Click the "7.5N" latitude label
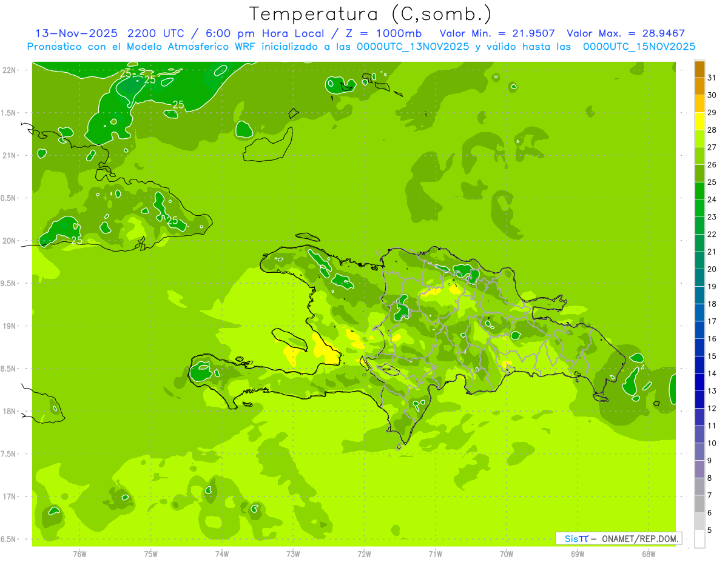Screen dimensions: 728x562 click(9, 454)
